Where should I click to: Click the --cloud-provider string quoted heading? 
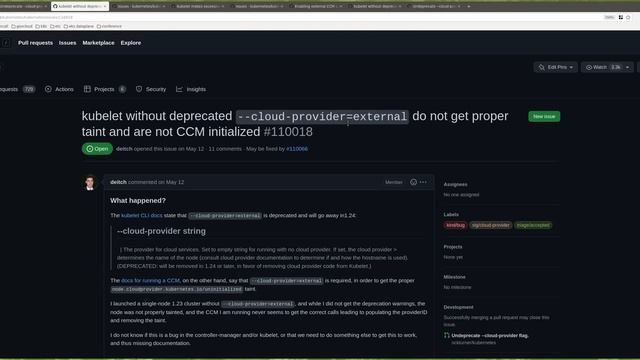(161, 231)
